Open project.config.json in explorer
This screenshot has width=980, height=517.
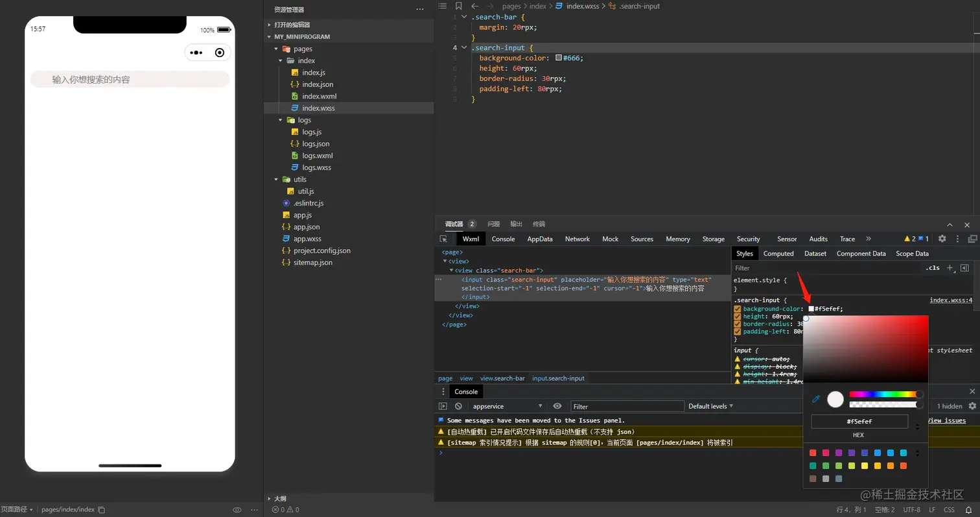[x=321, y=250]
